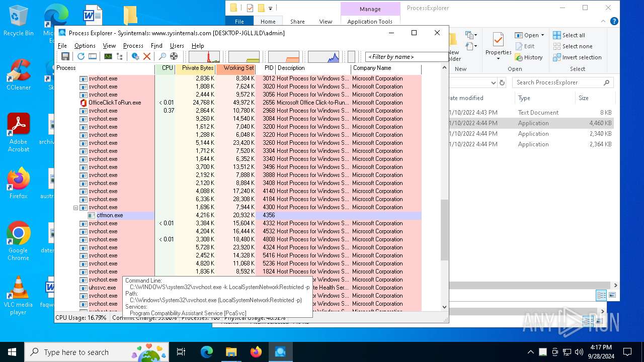Click the System Information graph toolbar icon
The height and width of the screenshot is (362, 644).
click(108, 56)
